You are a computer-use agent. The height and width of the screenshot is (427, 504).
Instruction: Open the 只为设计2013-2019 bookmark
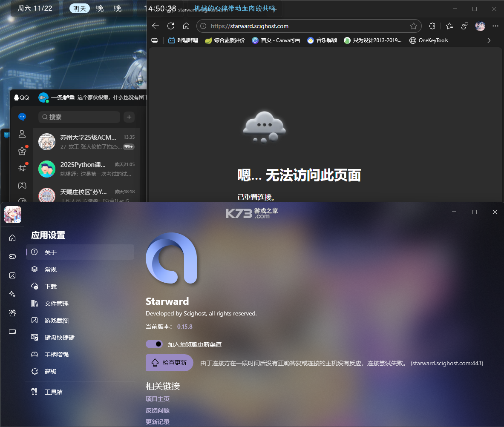pyautogui.click(x=373, y=40)
